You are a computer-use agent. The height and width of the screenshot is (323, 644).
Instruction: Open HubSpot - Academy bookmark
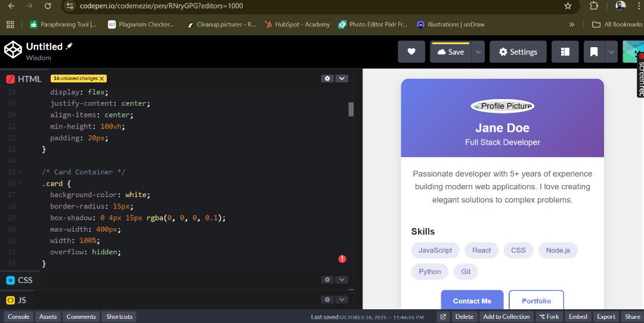click(x=298, y=24)
